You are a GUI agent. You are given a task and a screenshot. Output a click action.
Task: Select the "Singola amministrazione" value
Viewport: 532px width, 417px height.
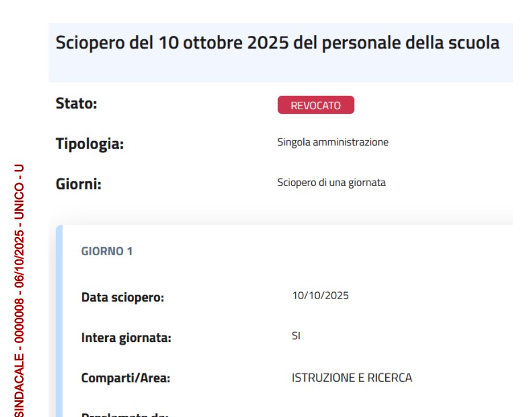(333, 142)
